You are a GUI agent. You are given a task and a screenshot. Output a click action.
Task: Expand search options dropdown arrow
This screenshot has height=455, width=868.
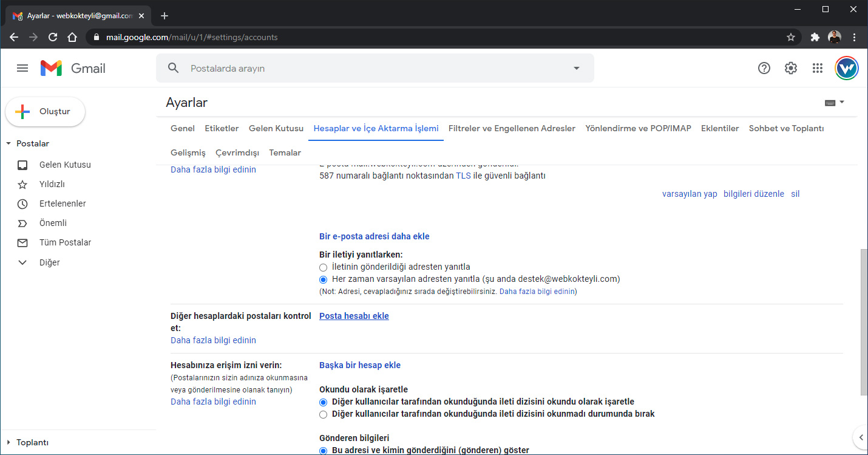(x=577, y=68)
